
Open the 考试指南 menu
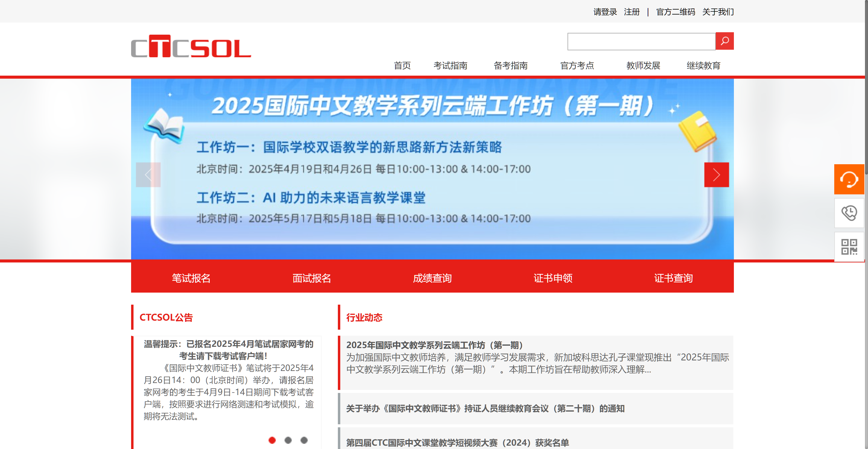point(450,65)
